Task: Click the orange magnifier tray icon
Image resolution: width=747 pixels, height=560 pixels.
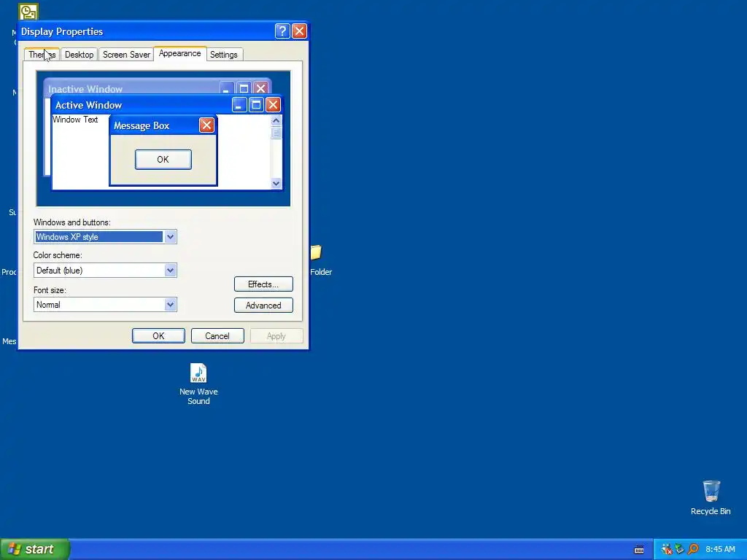Action: [x=693, y=549]
